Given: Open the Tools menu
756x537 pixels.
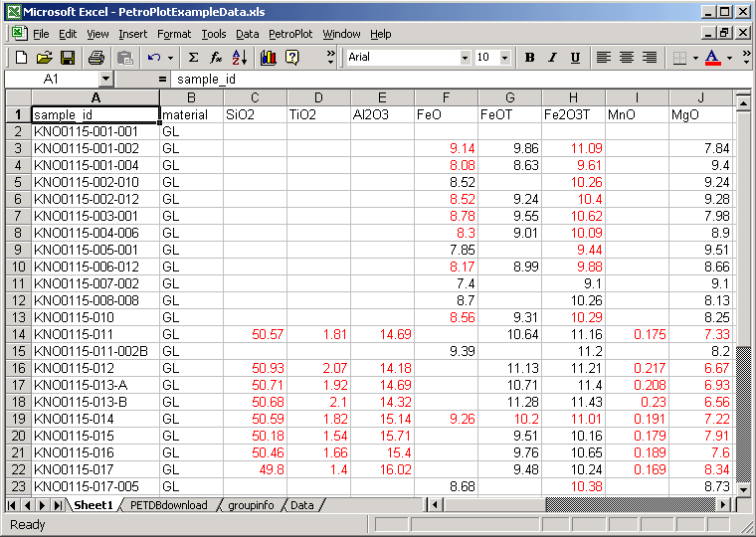Looking at the screenshot, I should click(214, 34).
